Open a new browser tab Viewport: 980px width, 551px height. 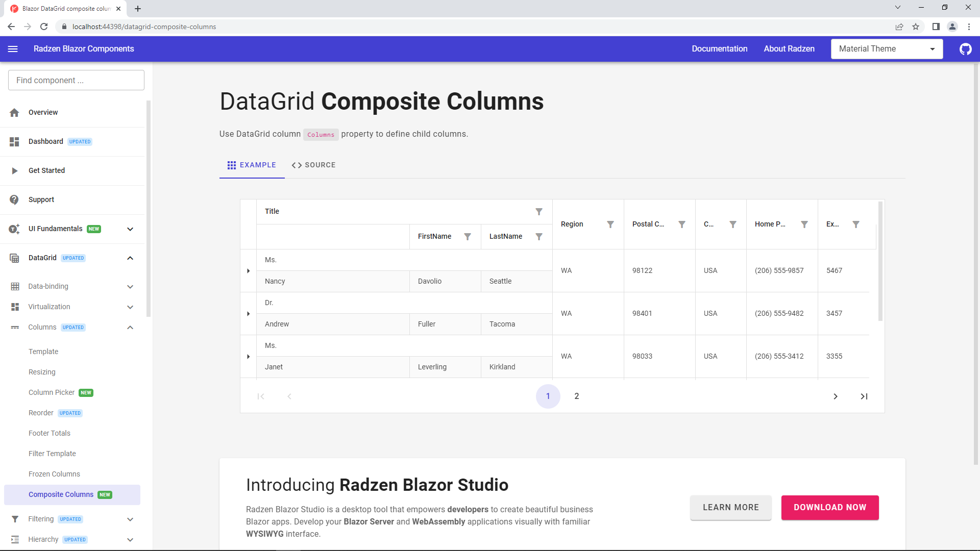(138, 9)
